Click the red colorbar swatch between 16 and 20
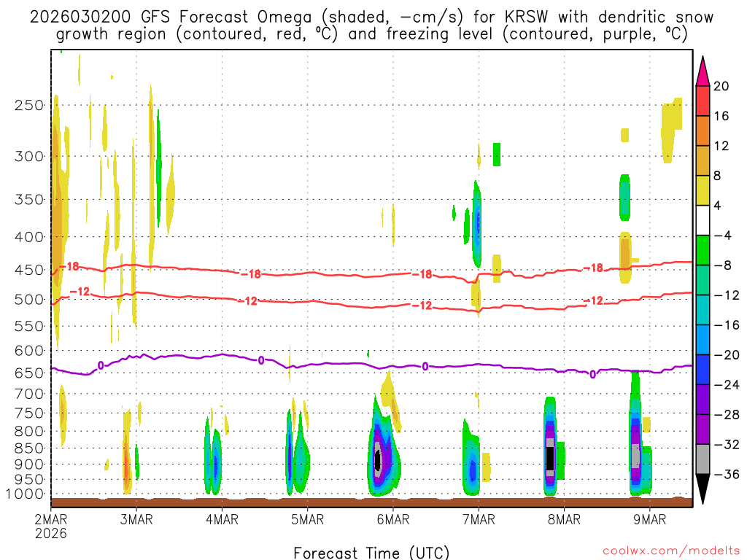The width and height of the screenshot is (747, 560). [x=703, y=101]
